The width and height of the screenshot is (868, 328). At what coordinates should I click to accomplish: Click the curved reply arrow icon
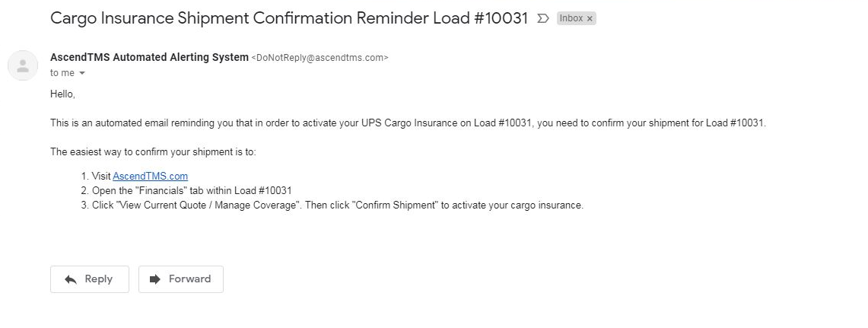click(x=71, y=279)
